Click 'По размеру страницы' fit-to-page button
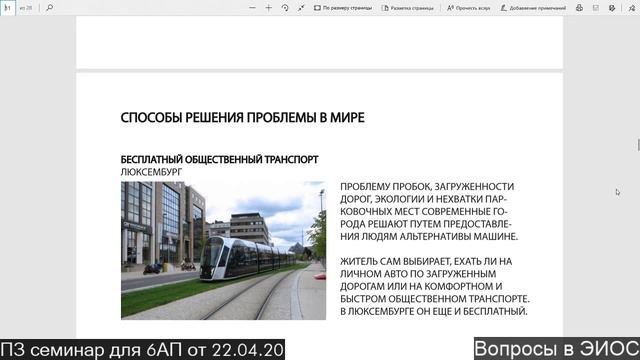Viewport: 640px width, 360px height. [343, 8]
